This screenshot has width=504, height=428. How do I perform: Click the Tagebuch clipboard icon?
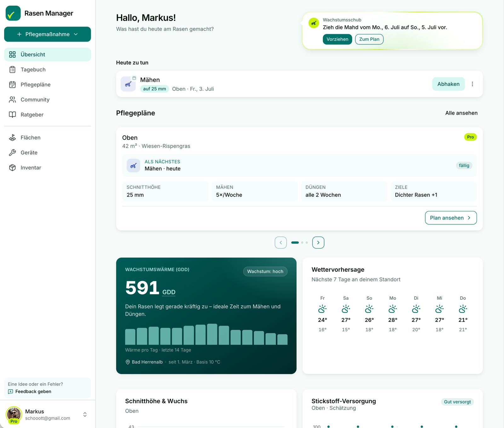coord(12,70)
